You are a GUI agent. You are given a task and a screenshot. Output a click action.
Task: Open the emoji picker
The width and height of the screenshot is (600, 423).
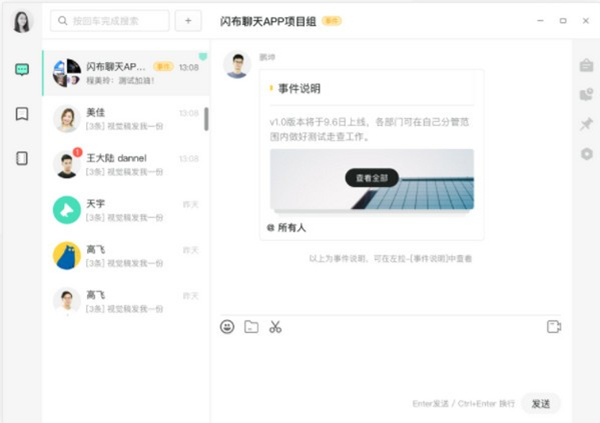coord(227,326)
